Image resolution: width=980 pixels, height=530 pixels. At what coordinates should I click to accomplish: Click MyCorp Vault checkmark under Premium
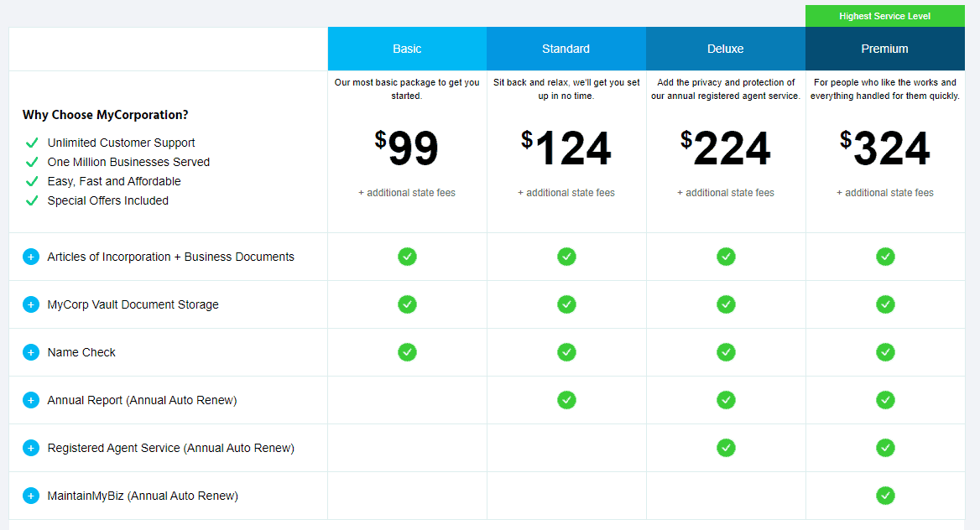tap(885, 304)
